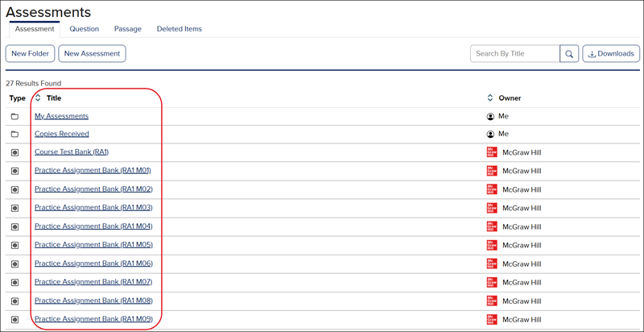644x332 pixels.
Task: Click the folder icon beside My Assessments
Action: tap(14, 116)
